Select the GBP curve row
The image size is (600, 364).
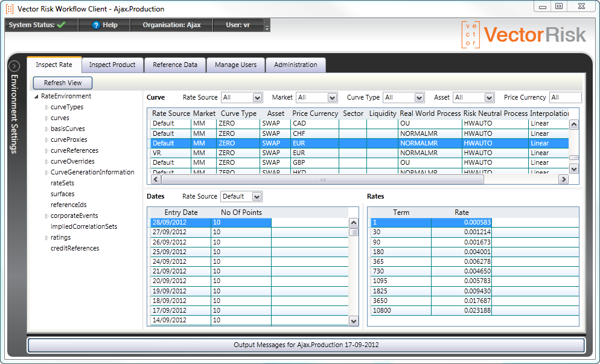point(359,162)
